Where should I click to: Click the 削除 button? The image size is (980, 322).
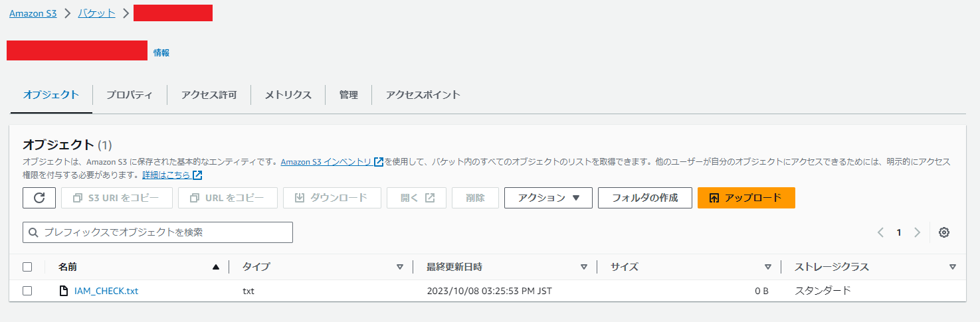click(x=475, y=198)
